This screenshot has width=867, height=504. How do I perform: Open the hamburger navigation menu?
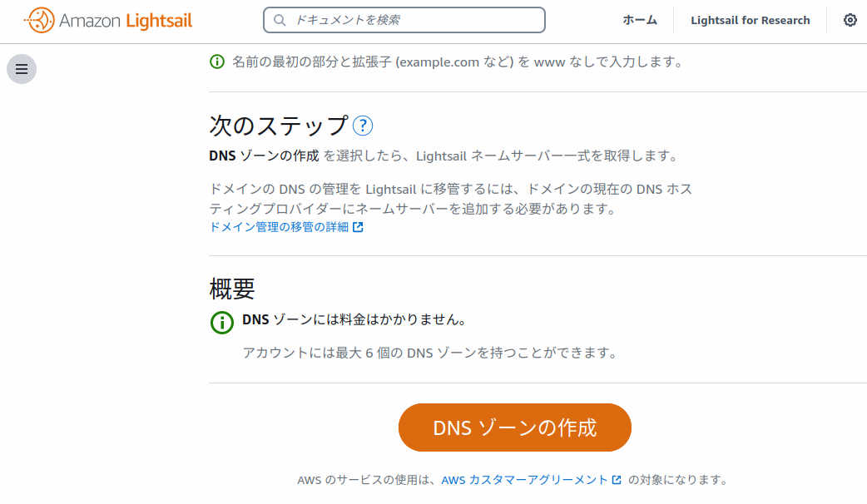click(22, 69)
